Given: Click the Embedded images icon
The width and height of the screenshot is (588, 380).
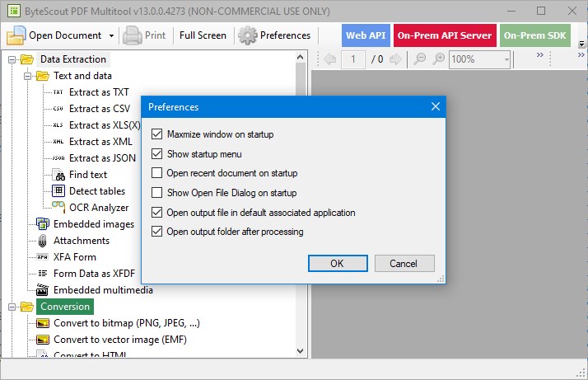Looking at the screenshot, I should (42, 223).
